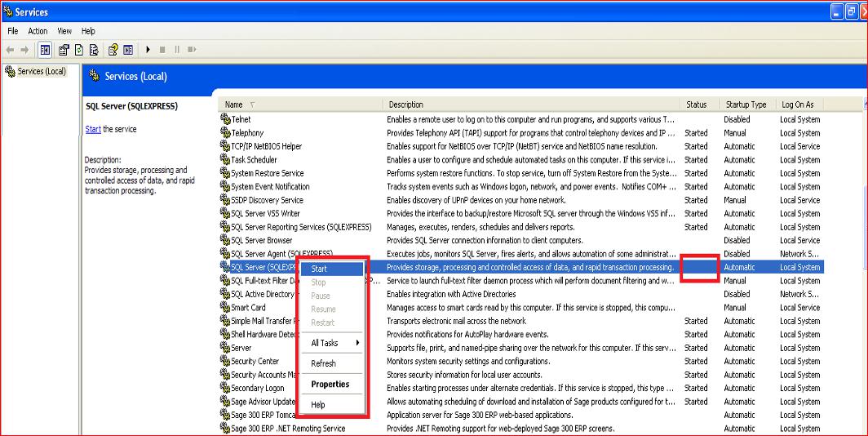Click the Refresh toolbar icon
Screen dimensions: 868x436
tap(79, 50)
